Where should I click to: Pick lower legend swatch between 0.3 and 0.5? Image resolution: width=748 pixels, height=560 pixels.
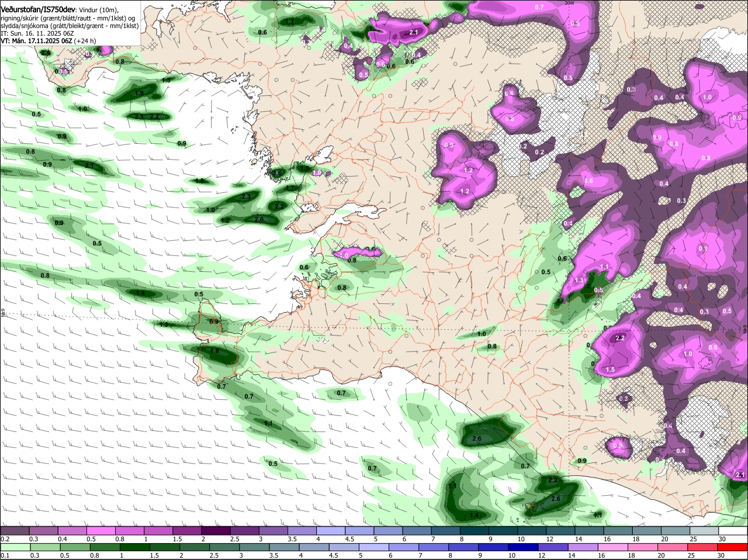tap(46, 547)
